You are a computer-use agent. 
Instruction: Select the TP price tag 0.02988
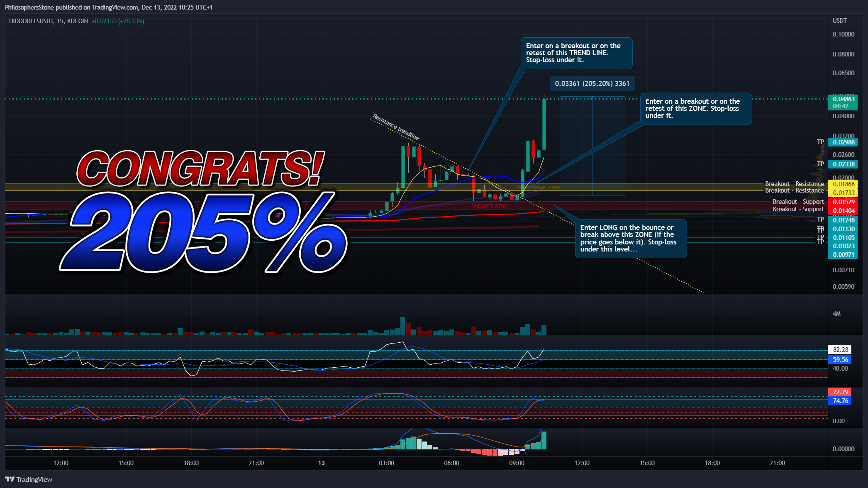point(844,142)
